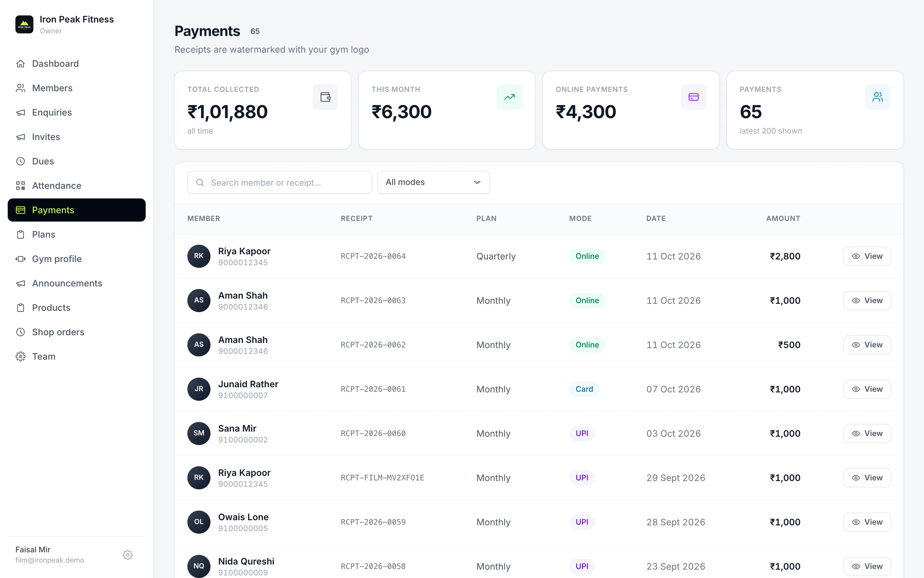This screenshot has height=578, width=924.
Task: Open Shop orders in the sidebar
Action: [x=76, y=332]
